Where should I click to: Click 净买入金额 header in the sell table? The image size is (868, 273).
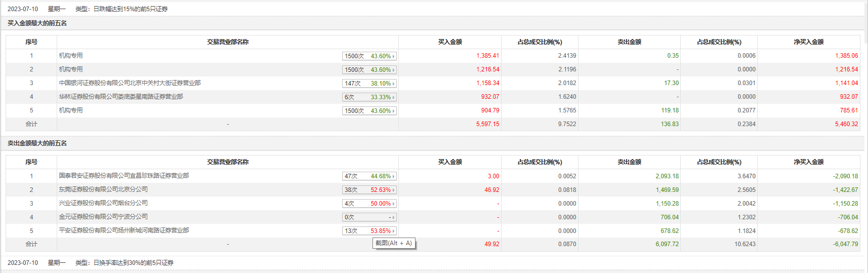point(808,162)
